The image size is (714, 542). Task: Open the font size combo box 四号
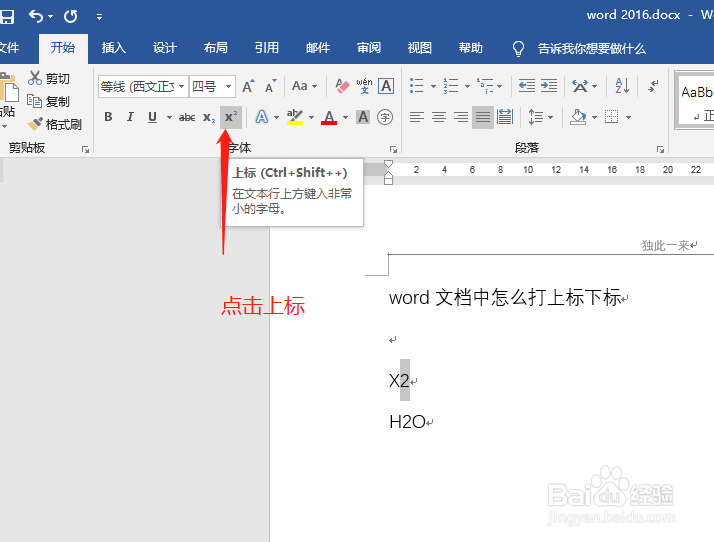coord(212,86)
